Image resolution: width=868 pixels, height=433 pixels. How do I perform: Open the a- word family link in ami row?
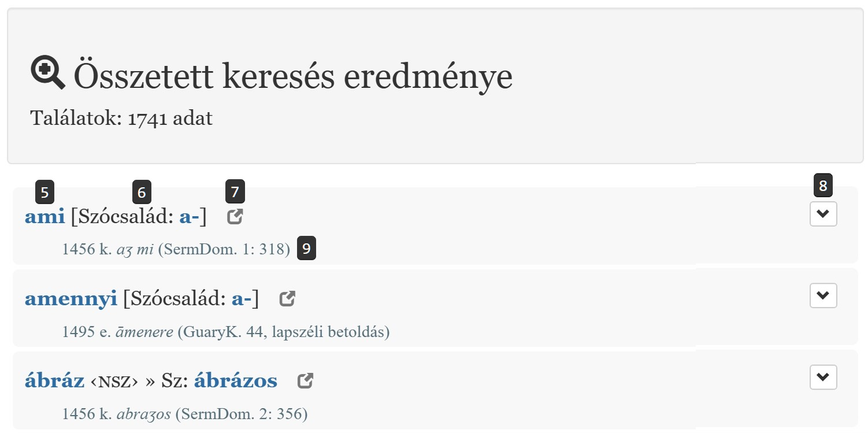[x=190, y=217]
